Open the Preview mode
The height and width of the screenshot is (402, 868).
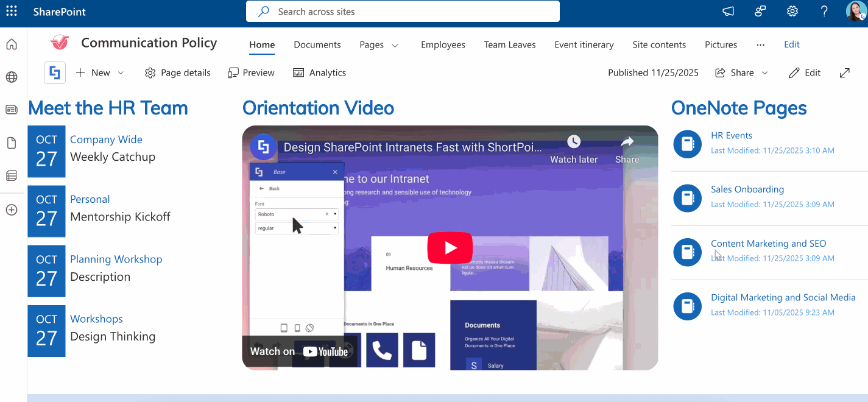(250, 72)
